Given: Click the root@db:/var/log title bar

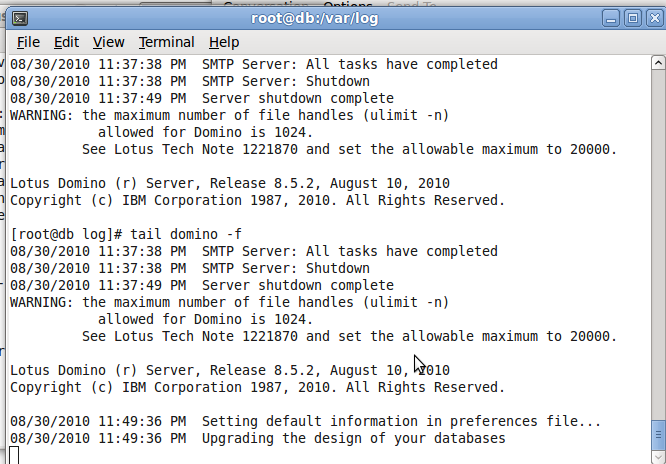Looking at the screenshot, I should tap(314, 18).
